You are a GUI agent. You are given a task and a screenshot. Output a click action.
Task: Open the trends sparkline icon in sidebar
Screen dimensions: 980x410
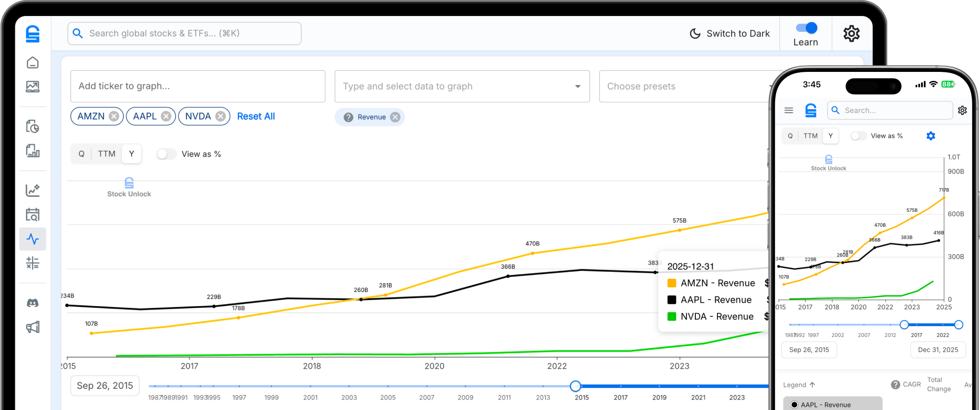[x=33, y=190]
